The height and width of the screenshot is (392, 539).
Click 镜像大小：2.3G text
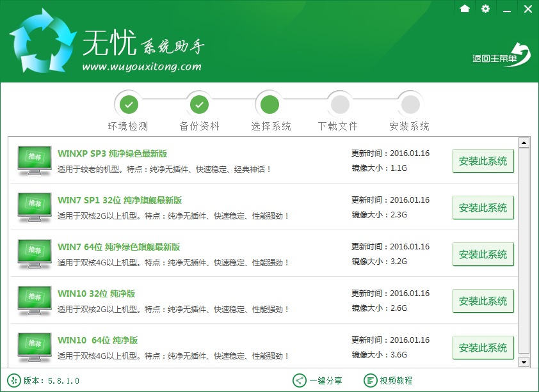coord(379,214)
